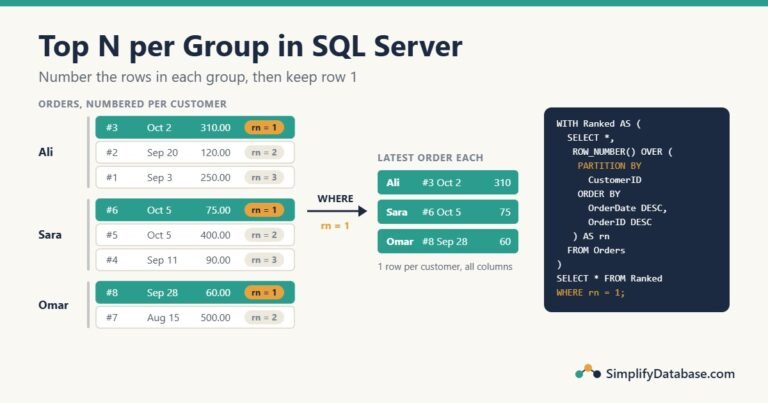Click the rn = 1 badge on order #3

tap(264, 127)
